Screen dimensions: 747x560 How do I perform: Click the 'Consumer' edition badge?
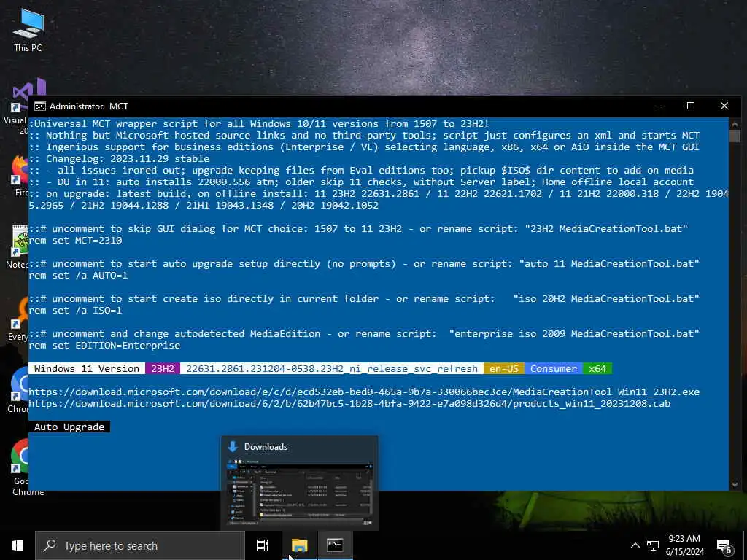(x=554, y=368)
